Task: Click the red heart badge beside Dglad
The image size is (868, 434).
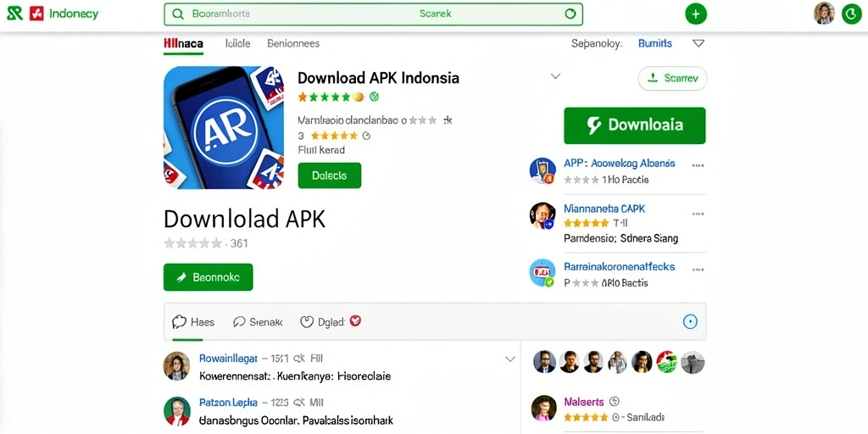Action: [x=355, y=320]
